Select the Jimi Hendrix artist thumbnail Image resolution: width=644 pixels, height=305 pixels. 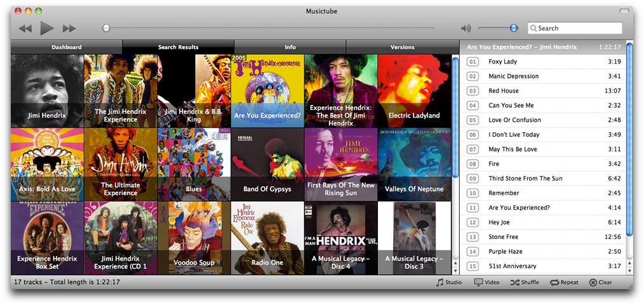click(x=47, y=91)
